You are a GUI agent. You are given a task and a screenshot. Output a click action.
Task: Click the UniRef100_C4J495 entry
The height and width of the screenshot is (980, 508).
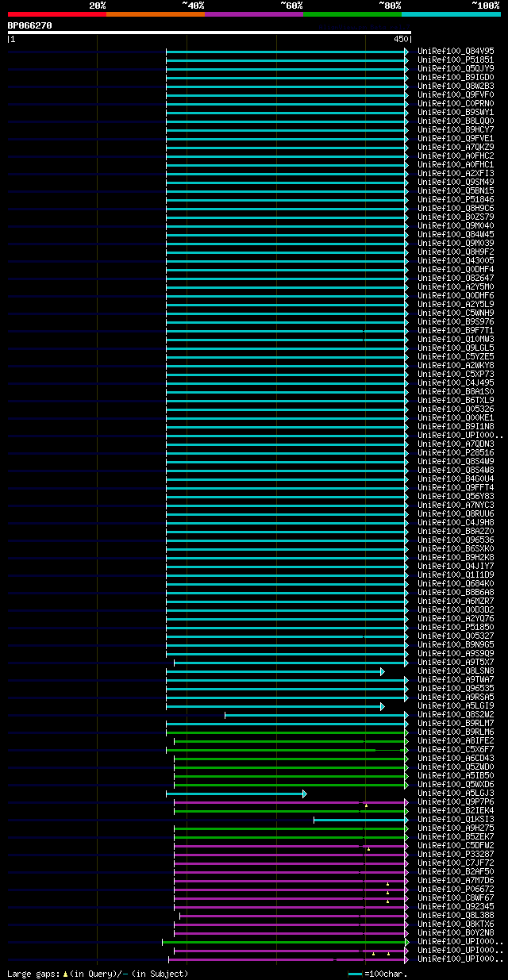pos(456,382)
